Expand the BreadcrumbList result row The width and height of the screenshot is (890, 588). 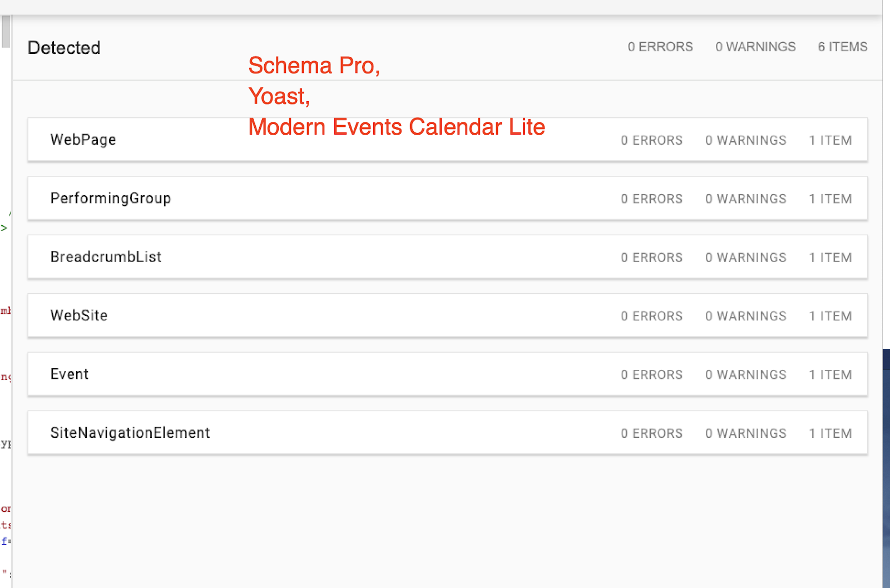point(106,257)
